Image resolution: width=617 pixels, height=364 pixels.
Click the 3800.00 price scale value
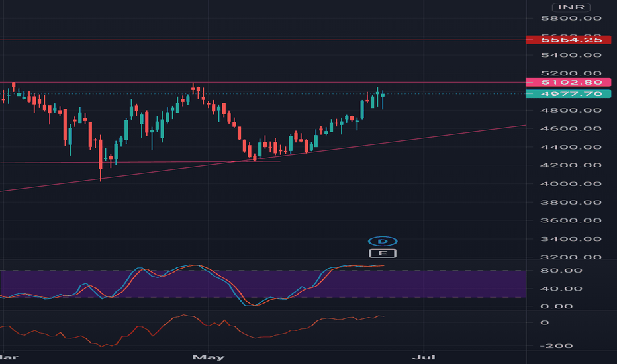pyautogui.click(x=571, y=203)
